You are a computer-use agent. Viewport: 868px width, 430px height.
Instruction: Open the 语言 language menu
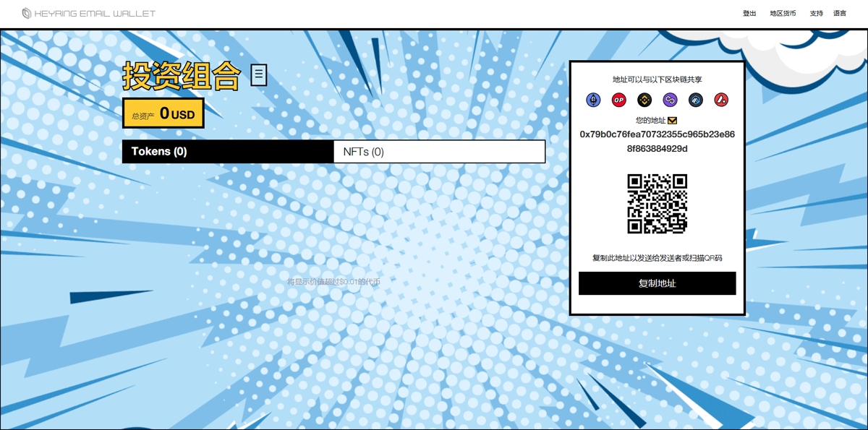tap(840, 13)
